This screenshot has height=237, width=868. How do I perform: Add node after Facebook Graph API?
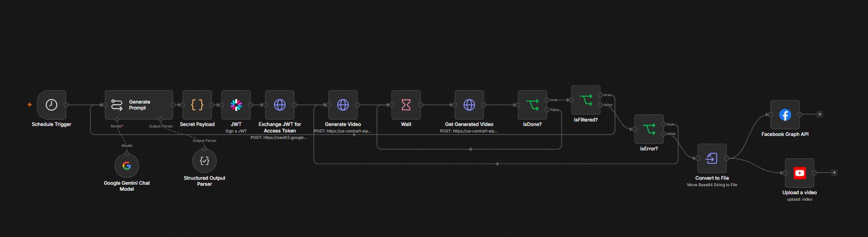point(820,115)
